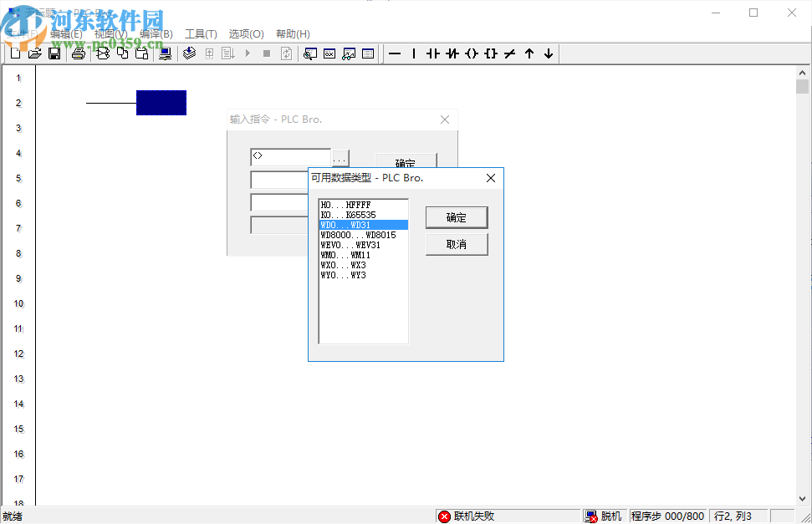Select the output coil tool
812x524 pixels.
coord(471,53)
